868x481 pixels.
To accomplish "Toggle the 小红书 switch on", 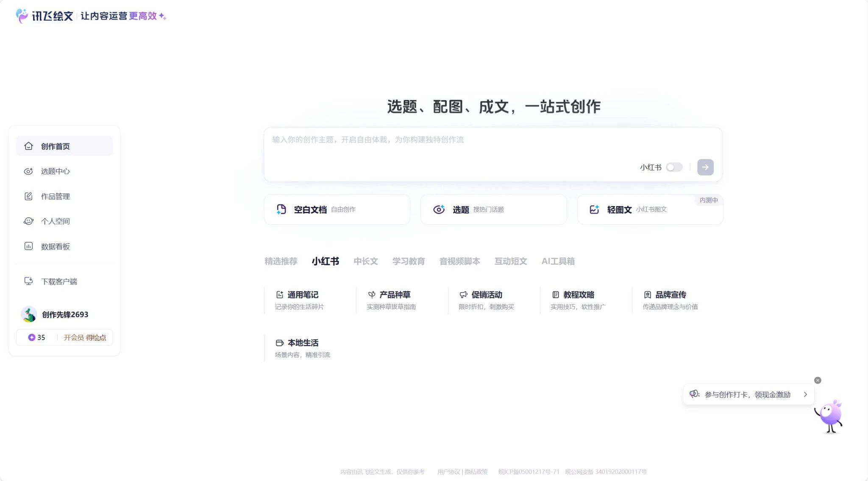I will [x=674, y=167].
